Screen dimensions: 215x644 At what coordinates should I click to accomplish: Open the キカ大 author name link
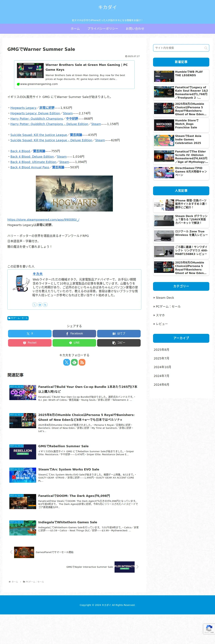[x=38, y=274]
